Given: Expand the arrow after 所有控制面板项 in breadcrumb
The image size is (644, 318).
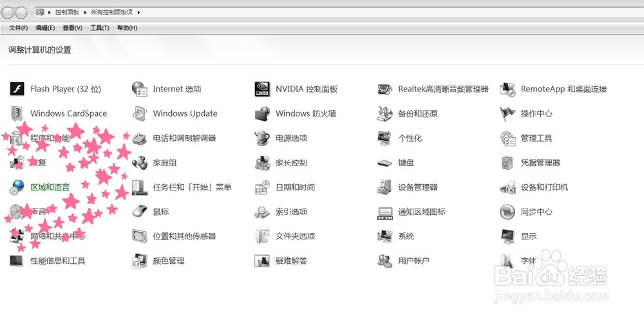Looking at the screenshot, I should [x=139, y=12].
